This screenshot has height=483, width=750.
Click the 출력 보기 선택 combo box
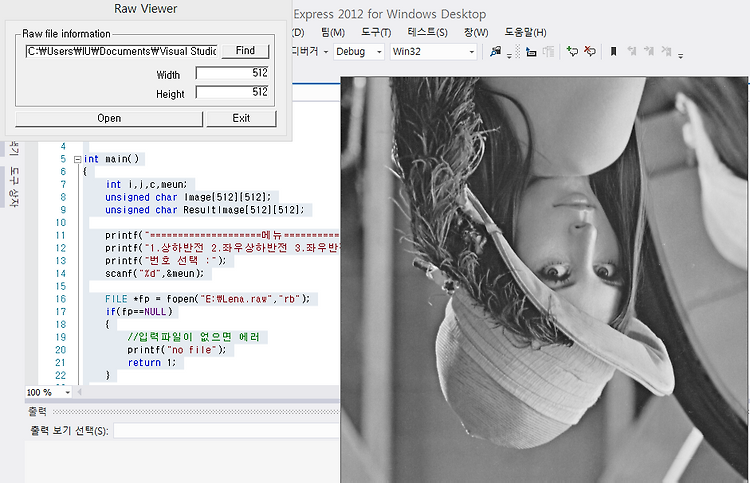pos(227,431)
